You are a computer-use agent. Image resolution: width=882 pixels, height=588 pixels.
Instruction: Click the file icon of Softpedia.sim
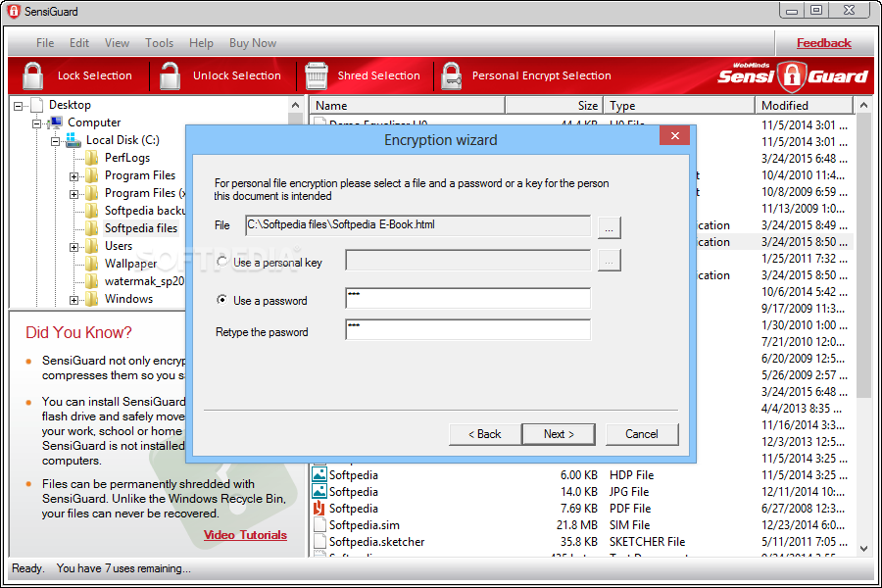(x=318, y=524)
